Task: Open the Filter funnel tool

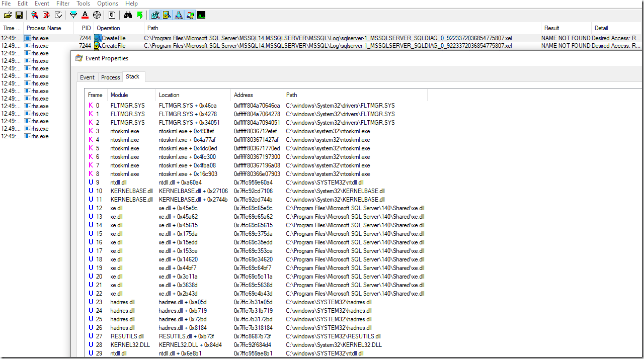Action: pyautogui.click(x=73, y=15)
